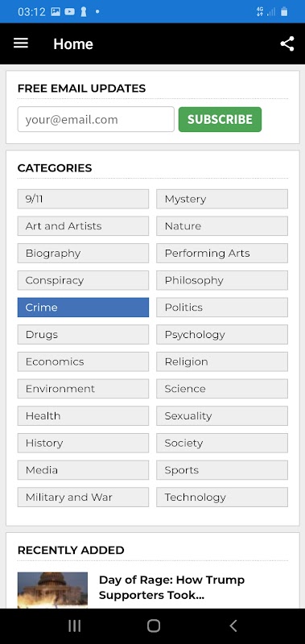Screen dimensions: 305x644
Task: Choose the Technology category
Action: click(x=221, y=497)
